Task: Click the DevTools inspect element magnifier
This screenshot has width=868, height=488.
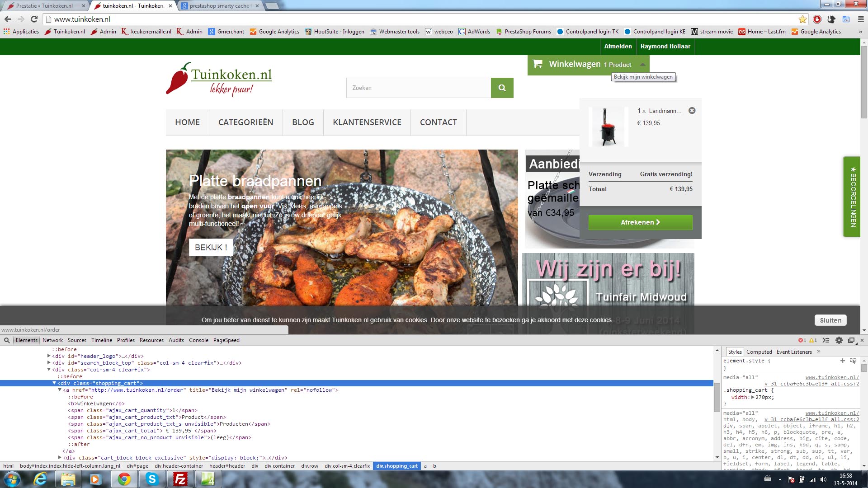Action: (x=7, y=340)
